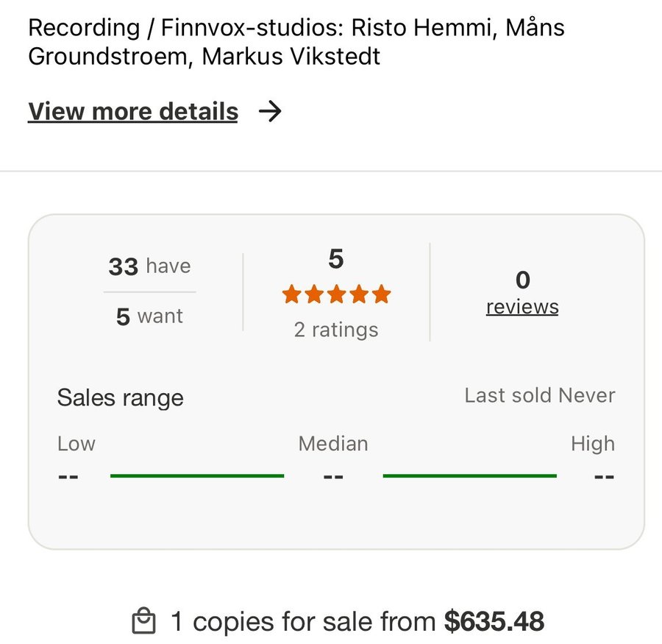Click the 2 ratings label
Viewport: 662px width, 644px height.
(x=336, y=330)
